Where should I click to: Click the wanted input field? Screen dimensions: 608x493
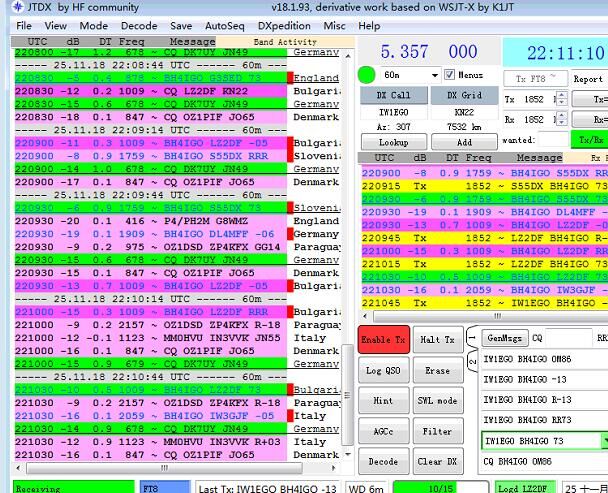tap(553, 140)
